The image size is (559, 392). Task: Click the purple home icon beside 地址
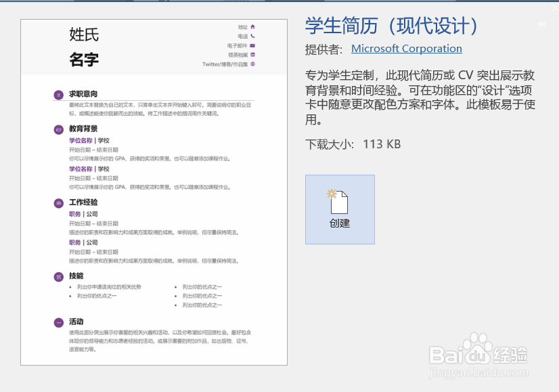pyautogui.click(x=252, y=27)
